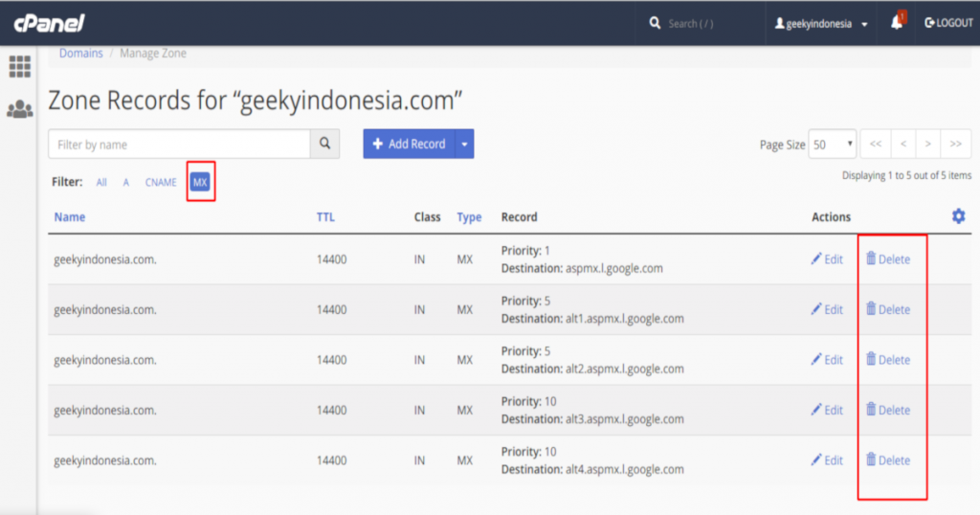Delete the aspmx.l.google.com record
The width and height of the screenshot is (980, 515).
pyautogui.click(x=888, y=258)
